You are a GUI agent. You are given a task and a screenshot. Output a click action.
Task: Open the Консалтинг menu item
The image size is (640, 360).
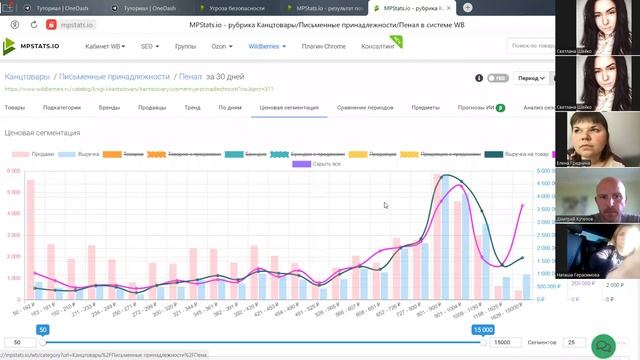coord(378,47)
